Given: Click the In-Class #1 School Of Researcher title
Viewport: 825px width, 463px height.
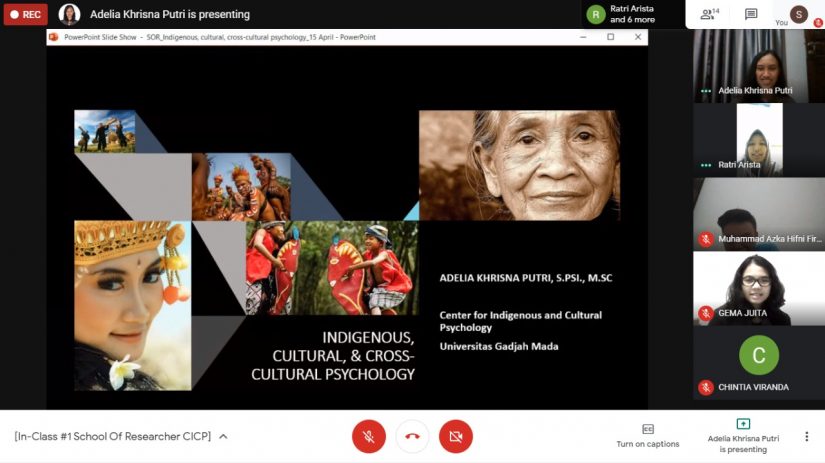Looking at the screenshot, I should [x=112, y=437].
